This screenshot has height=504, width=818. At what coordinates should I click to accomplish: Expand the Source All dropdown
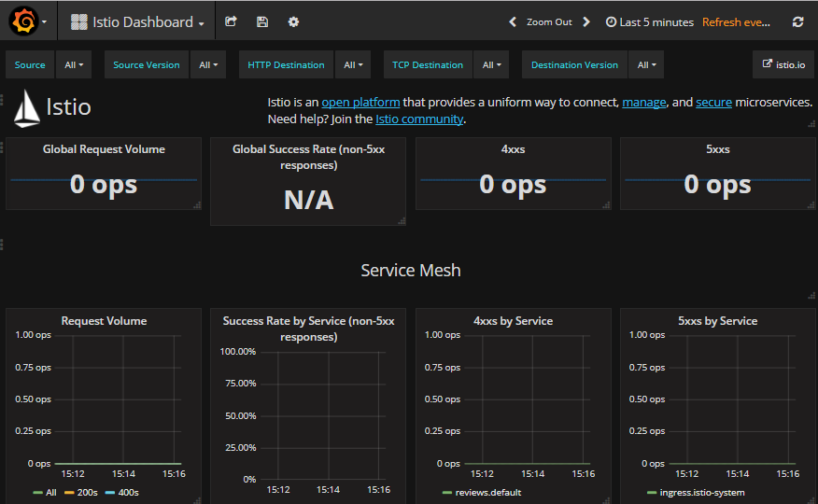(x=74, y=64)
